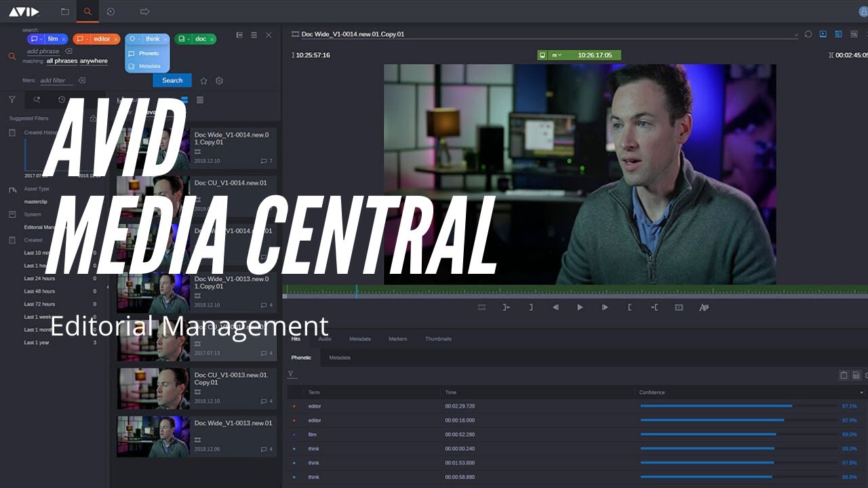This screenshot has height=488, width=868.
Task: Click the add filter input field
Action: click(56, 81)
